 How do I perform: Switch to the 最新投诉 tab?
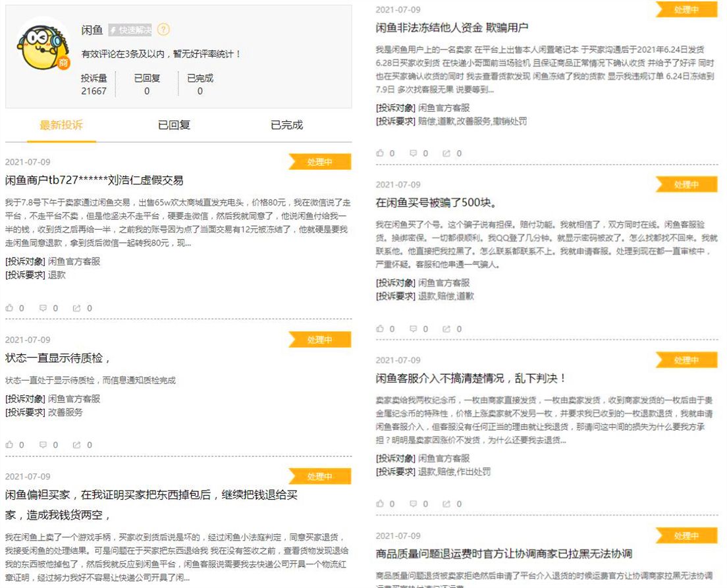coord(61,125)
